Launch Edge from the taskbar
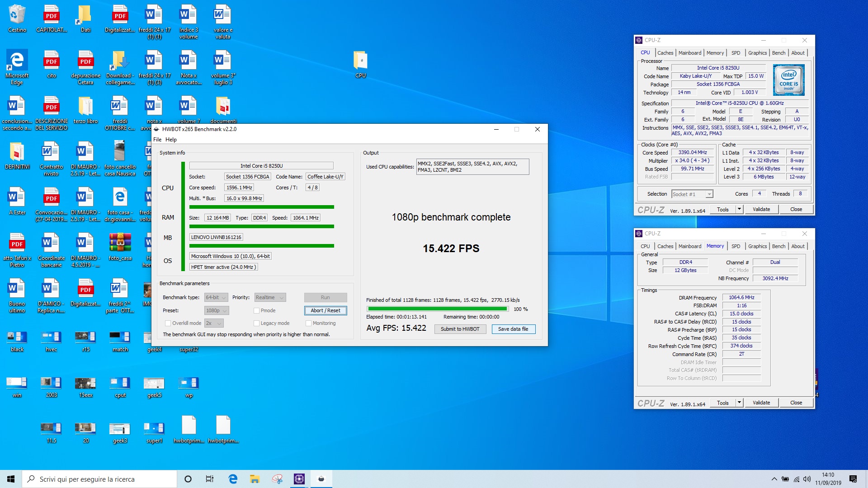Image resolution: width=868 pixels, height=488 pixels. coord(233,479)
